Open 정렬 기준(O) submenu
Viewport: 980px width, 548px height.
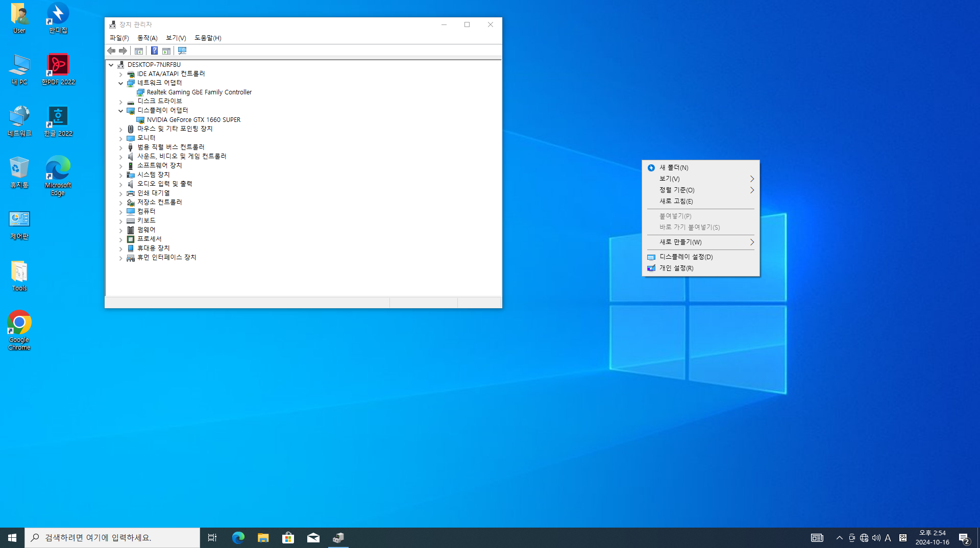tap(701, 190)
